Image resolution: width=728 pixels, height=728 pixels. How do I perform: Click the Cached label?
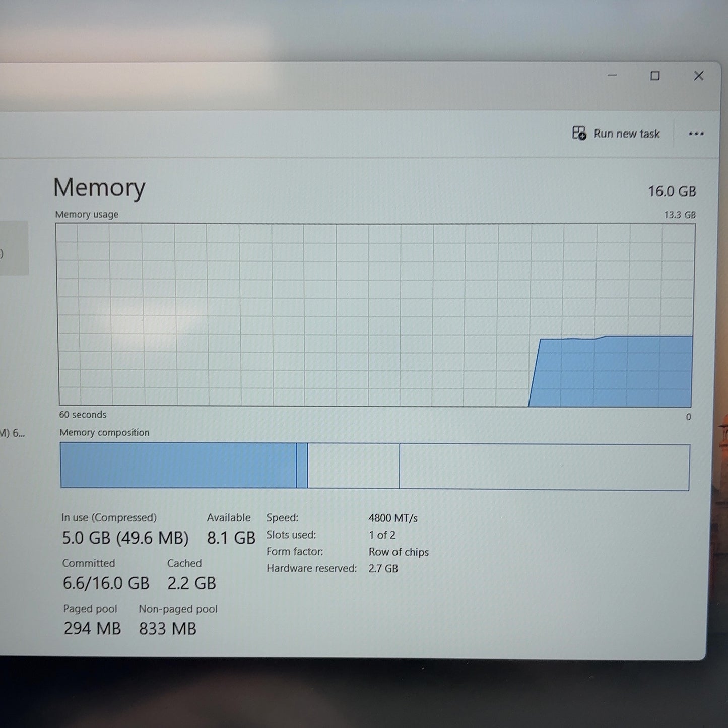[x=184, y=563]
